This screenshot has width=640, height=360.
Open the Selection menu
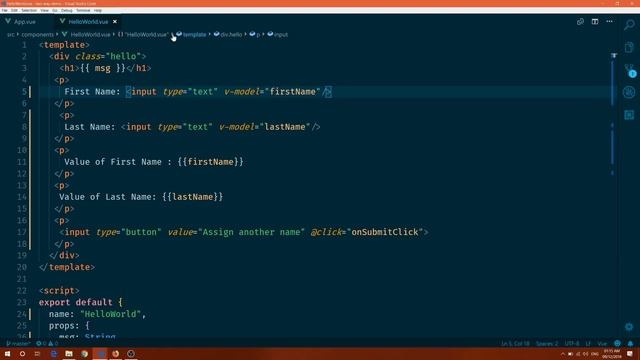click(29, 10)
